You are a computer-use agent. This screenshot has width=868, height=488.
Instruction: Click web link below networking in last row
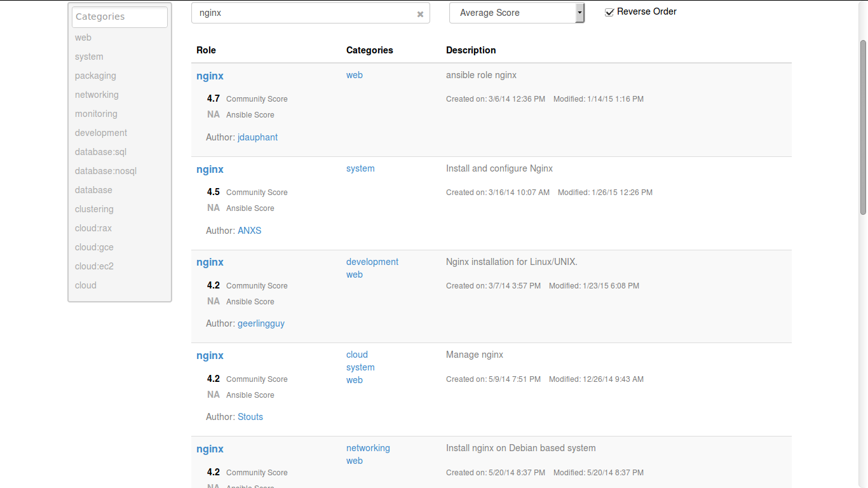click(x=355, y=461)
